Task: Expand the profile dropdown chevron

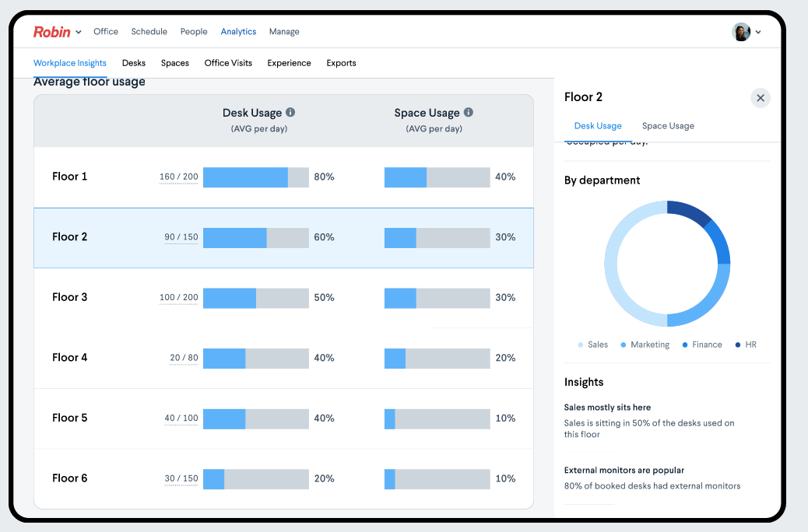Action: 758,32
